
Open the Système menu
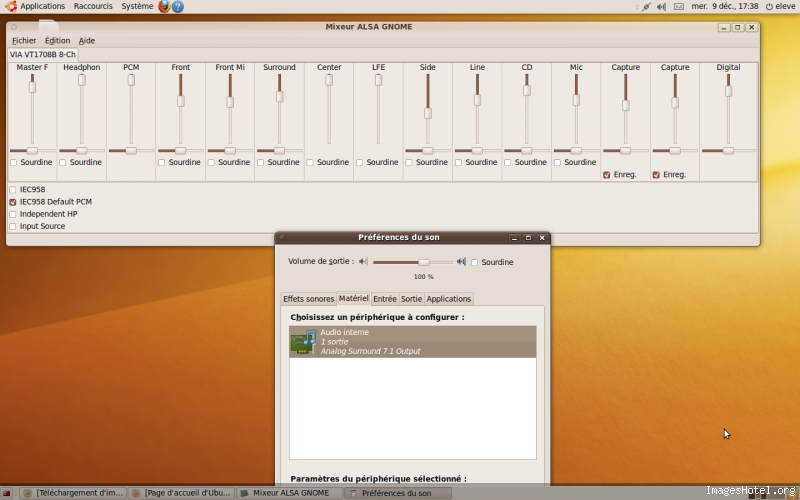(137, 6)
